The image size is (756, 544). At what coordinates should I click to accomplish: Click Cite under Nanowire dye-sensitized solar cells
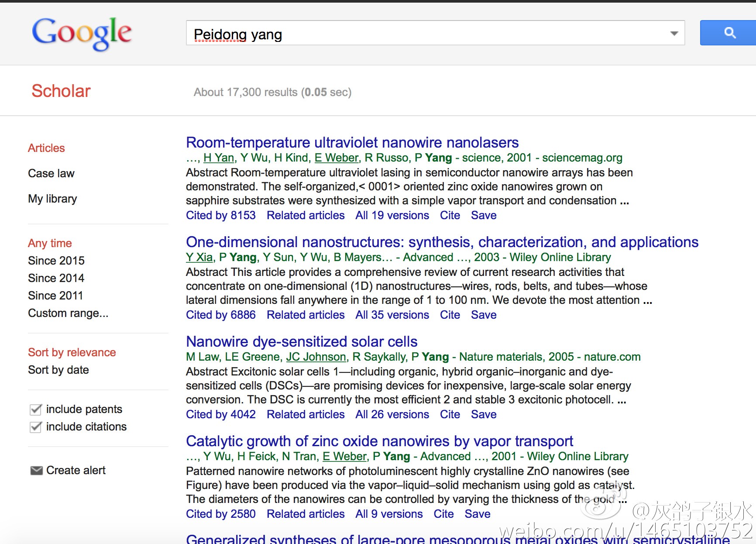coord(450,414)
